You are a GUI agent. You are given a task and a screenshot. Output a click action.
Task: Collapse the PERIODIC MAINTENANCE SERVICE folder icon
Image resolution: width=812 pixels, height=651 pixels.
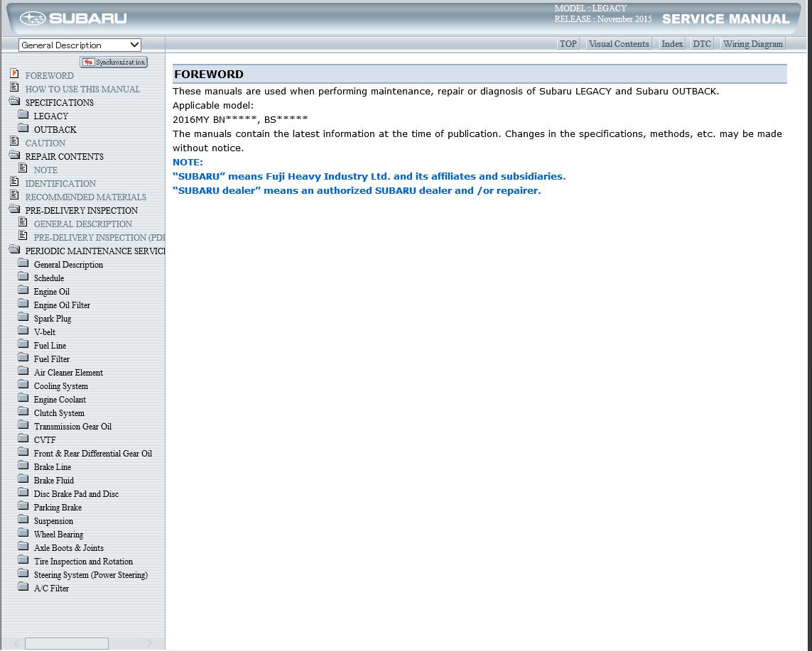[14, 248]
